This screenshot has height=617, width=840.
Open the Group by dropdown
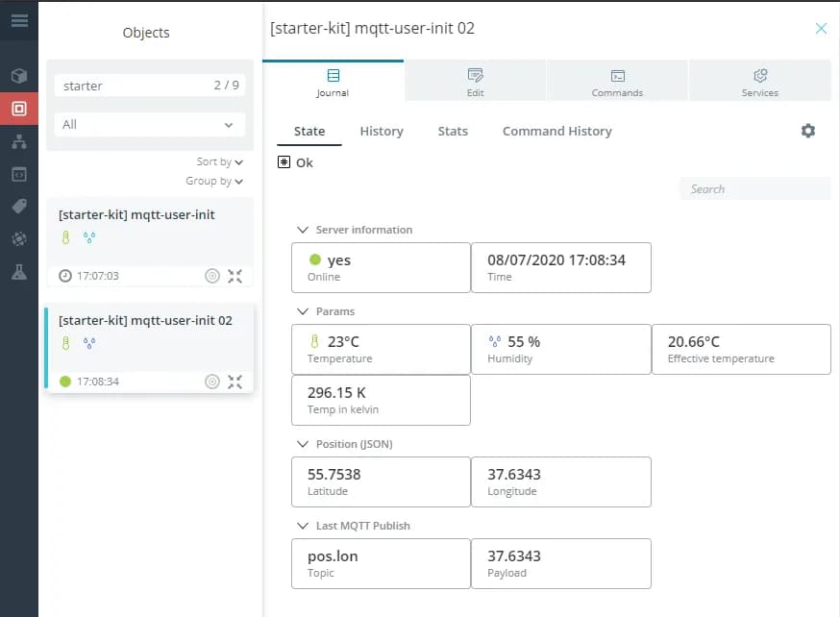214,181
